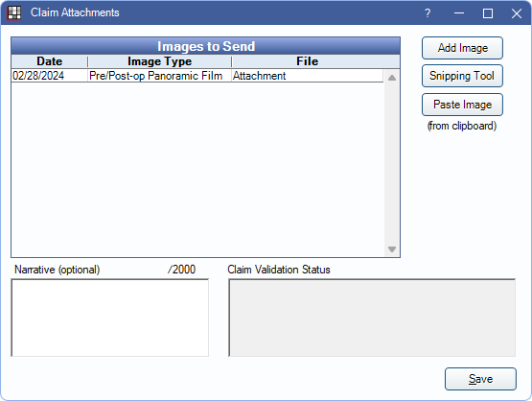
Task: Click the grid scroll up arrow
Action: point(392,78)
